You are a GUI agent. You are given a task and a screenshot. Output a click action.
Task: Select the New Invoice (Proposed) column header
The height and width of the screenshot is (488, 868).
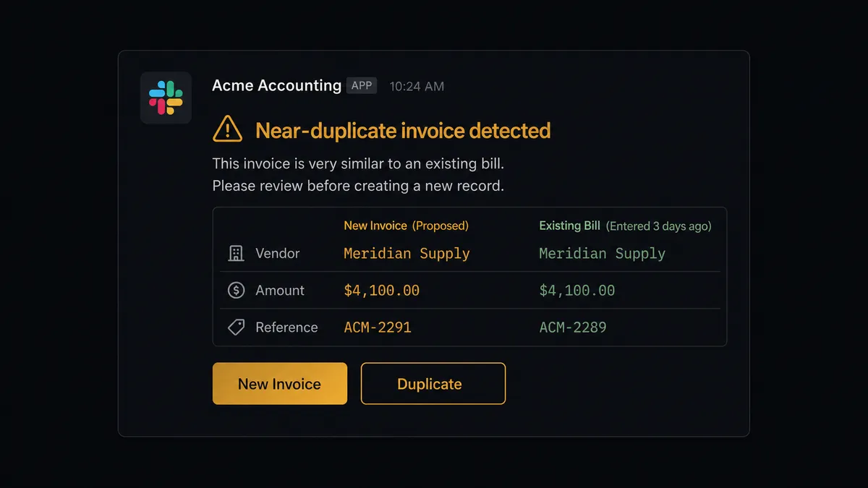[406, 226]
